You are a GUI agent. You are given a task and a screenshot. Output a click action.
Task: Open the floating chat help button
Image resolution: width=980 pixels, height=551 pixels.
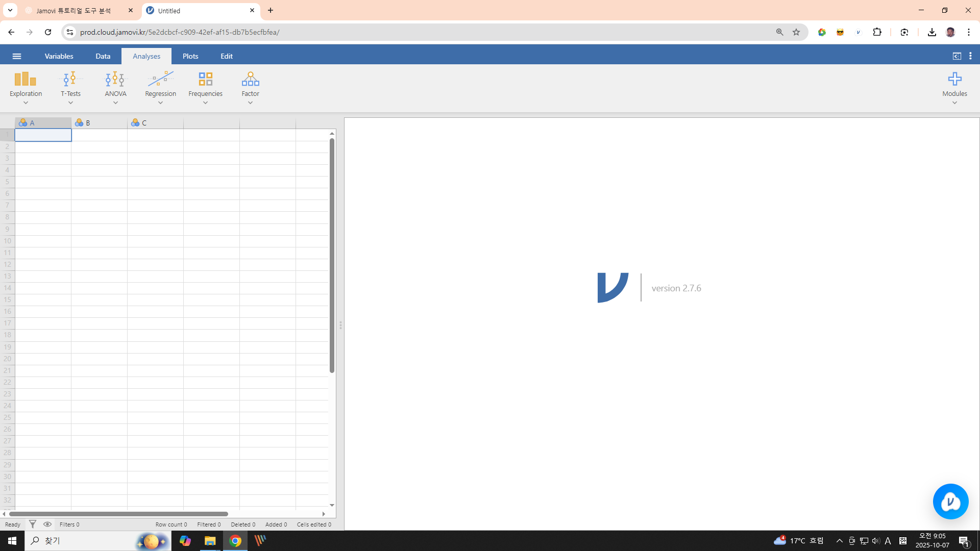point(950,502)
